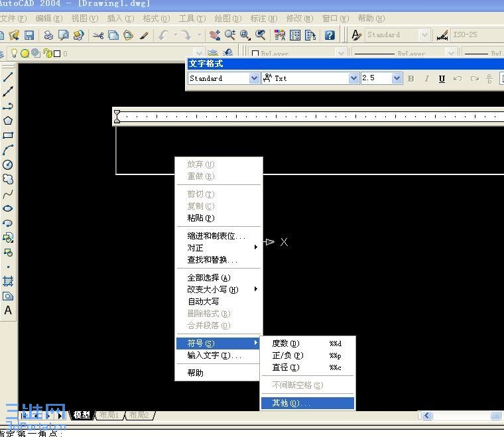504x437 pixels.
Task: Select the Ellipse Arc tool
Action: pyautogui.click(x=8, y=223)
